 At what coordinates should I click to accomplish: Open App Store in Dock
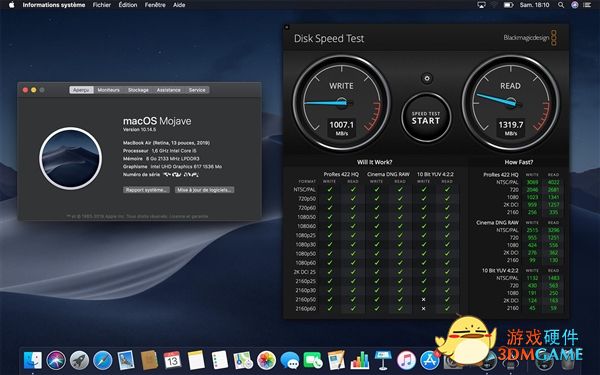click(x=429, y=360)
